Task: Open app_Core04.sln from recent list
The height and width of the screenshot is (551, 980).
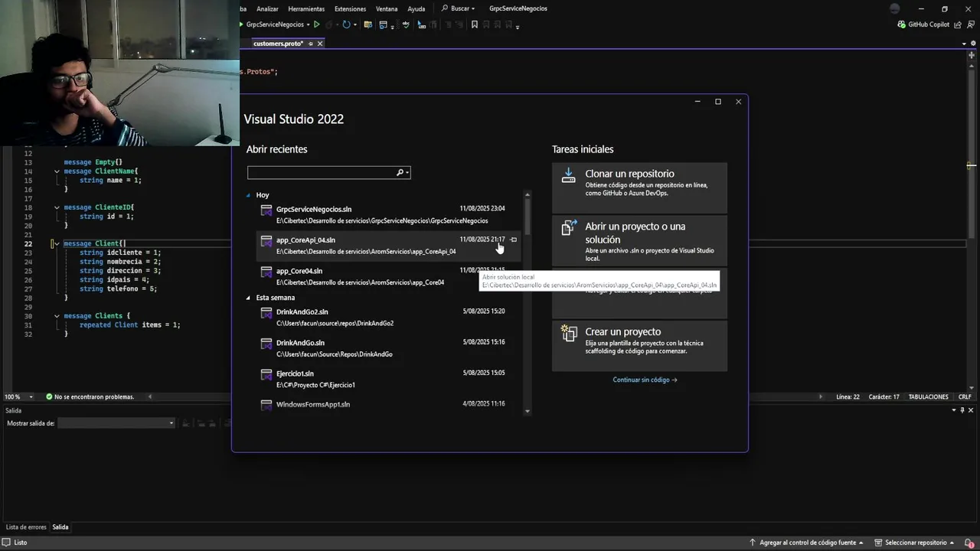Action: (x=389, y=276)
